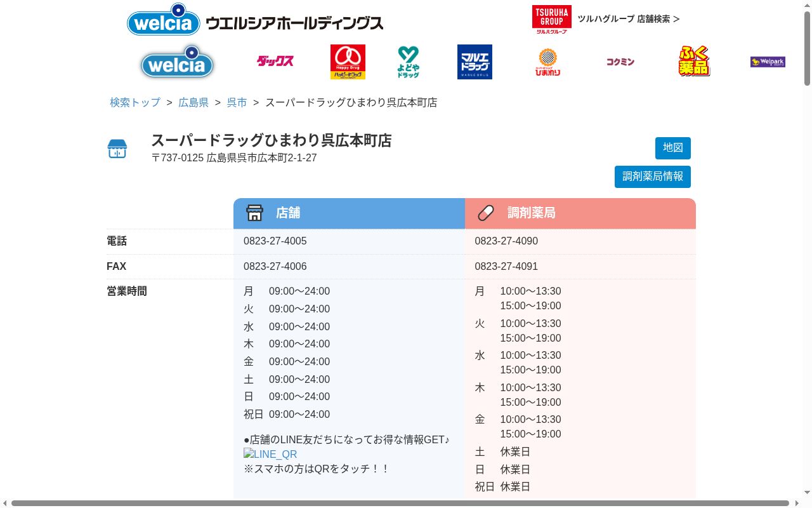Screen dimensions: 812x508
Task: Choose the Happy Drug brand logo
Action: tap(348, 62)
